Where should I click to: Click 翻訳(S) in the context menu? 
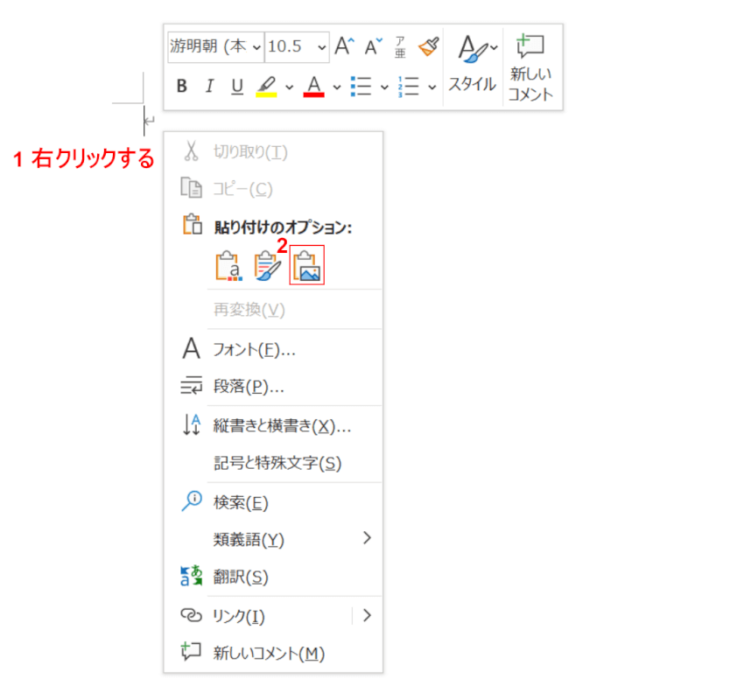(241, 577)
